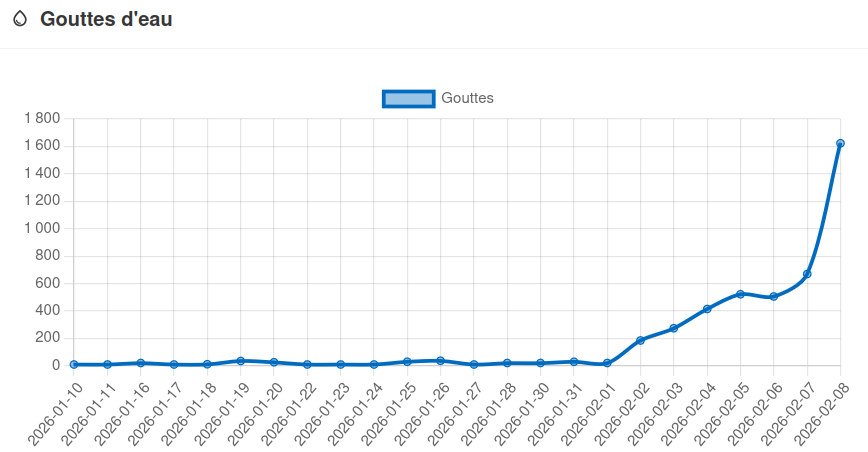This screenshot has width=868, height=452.
Task: Click the 2026-01-22 data point
Action: (307, 364)
